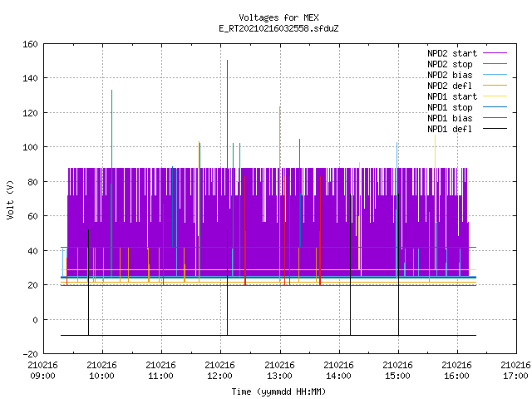Image resolution: width=532 pixels, height=399 pixels.
Task: Click the red NPD1 bias legend line
Action: (x=495, y=118)
